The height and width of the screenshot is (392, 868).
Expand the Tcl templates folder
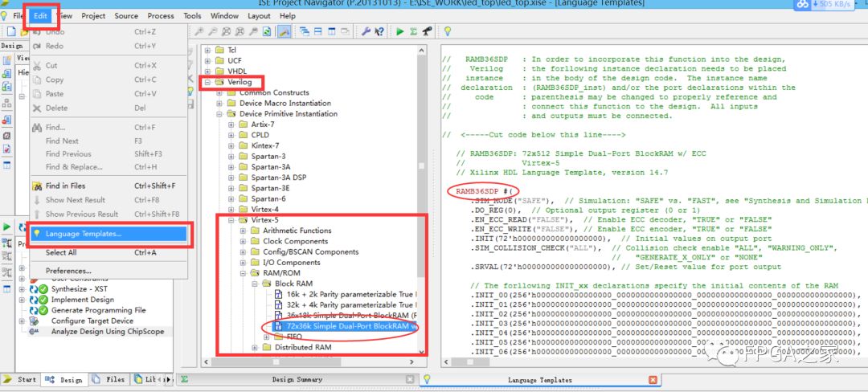(208, 50)
